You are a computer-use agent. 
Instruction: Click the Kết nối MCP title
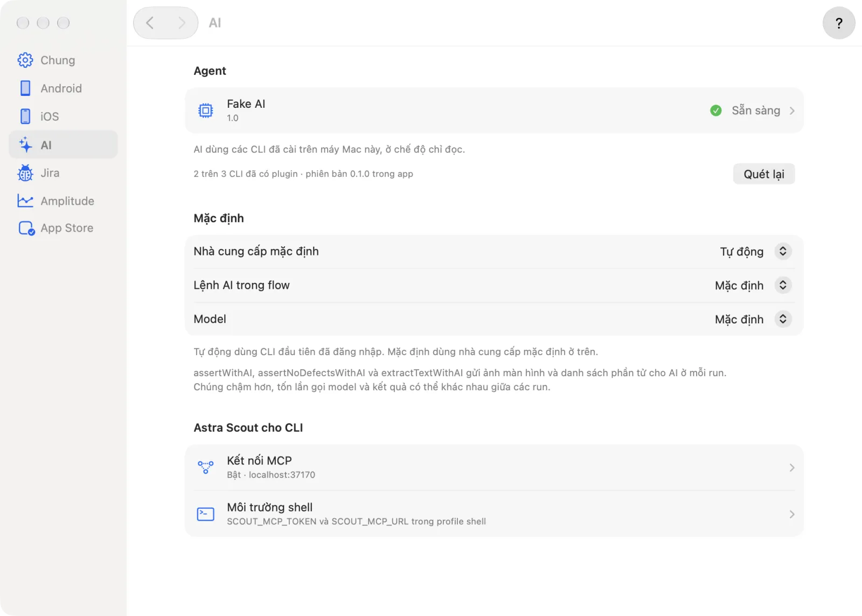coord(259,461)
